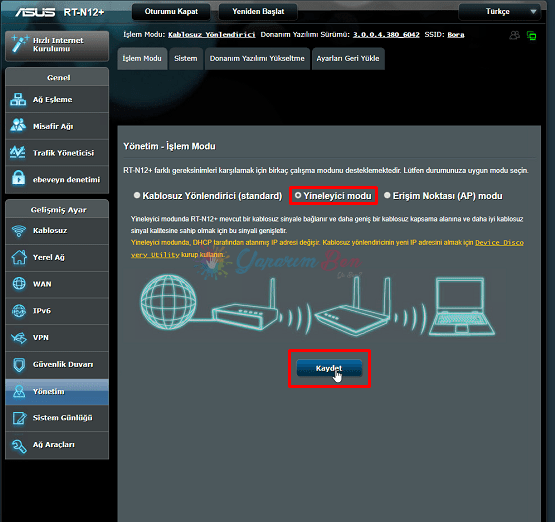Click the green network status icon

pyautogui.click(x=531, y=35)
